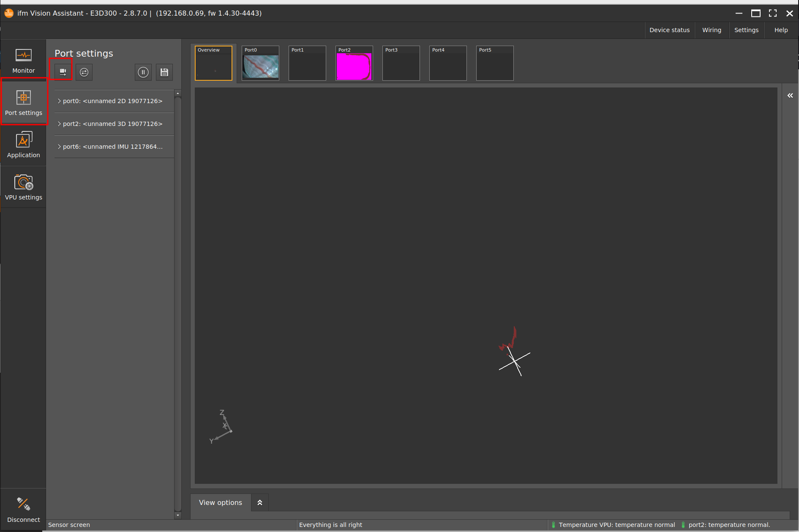
Task: Open the Application panel
Action: pos(23,145)
